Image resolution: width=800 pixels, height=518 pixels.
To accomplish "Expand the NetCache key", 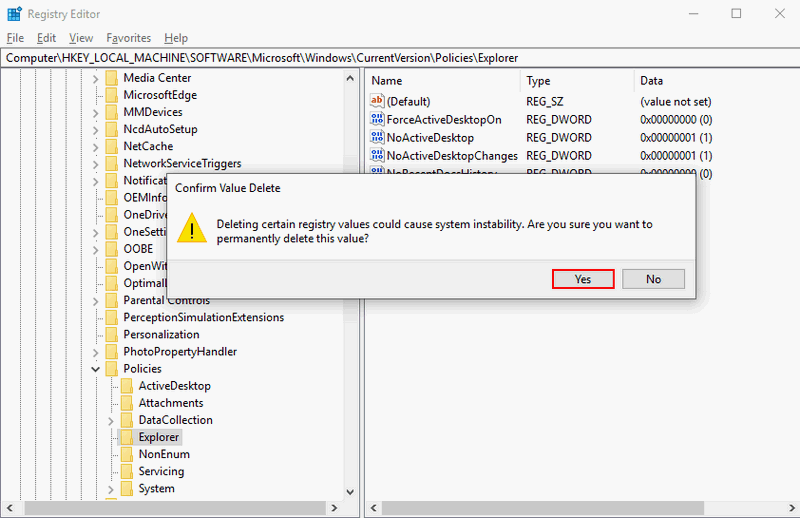I will tap(95, 147).
